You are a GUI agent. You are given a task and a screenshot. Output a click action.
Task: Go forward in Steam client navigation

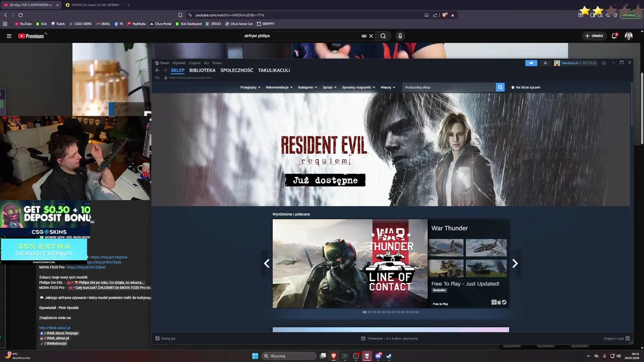tap(165, 70)
